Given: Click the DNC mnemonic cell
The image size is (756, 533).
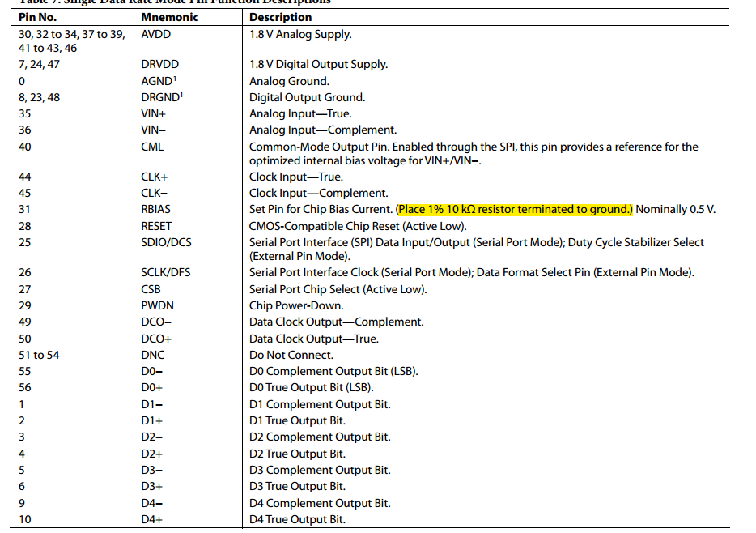Looking at the screenshot, I should click(x=153, y=355).
